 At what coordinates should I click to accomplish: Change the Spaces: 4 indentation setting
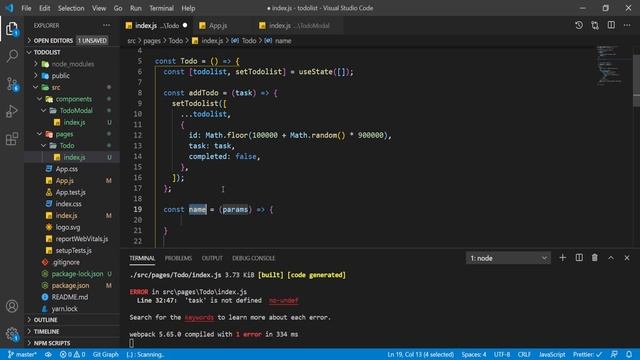pyautogui.click(x=473, y=354)
